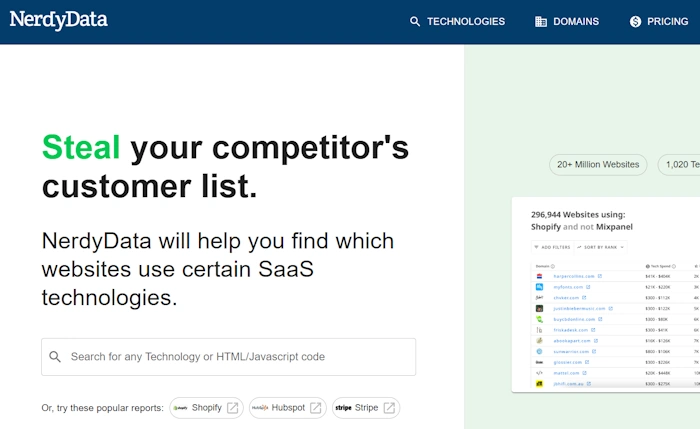
Task: Open the Hubspot popular report
Action: pos(288,408)
